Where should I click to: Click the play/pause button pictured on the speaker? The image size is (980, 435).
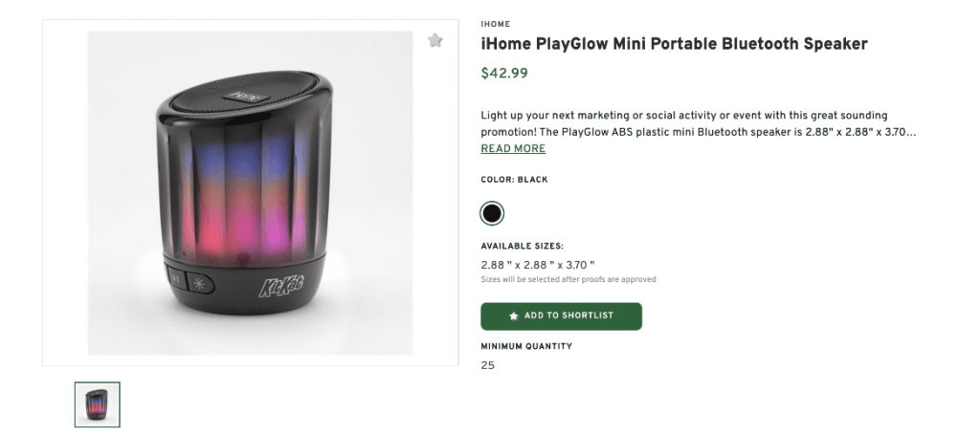[177, 281]
